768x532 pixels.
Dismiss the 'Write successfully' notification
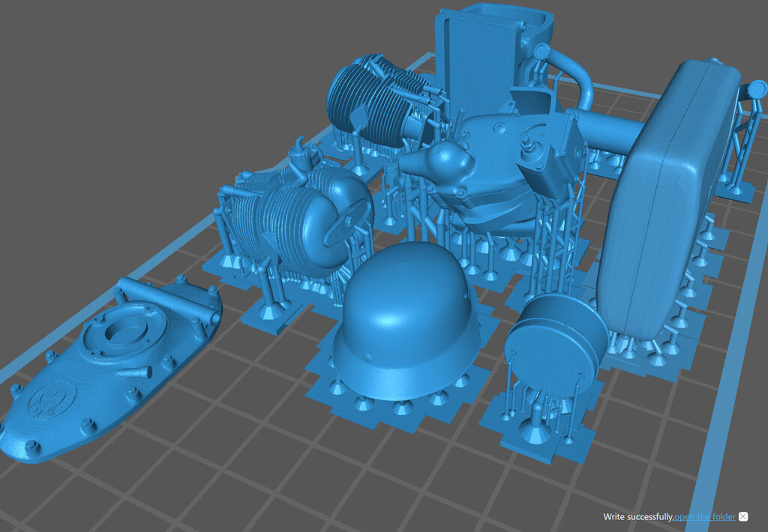point(743,517)
